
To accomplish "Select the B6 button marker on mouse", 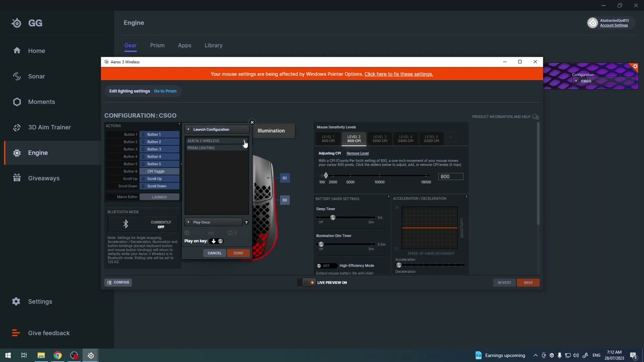I will click(x=284, y=200).
